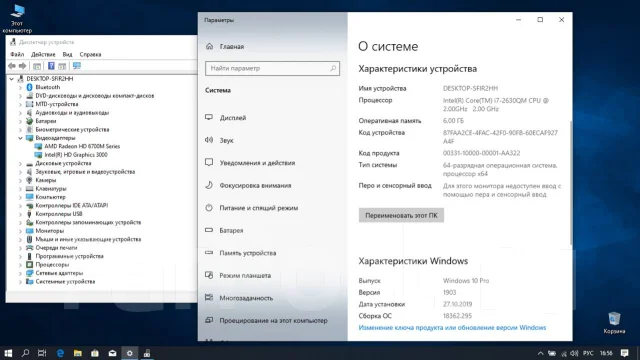Switch to Settings app on taskbar

tap(129, 353)
